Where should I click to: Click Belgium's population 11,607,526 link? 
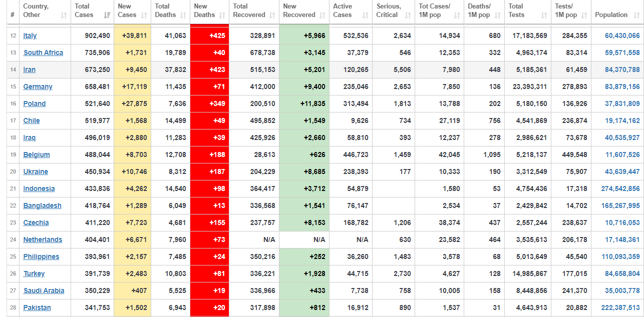coord(622,154)
